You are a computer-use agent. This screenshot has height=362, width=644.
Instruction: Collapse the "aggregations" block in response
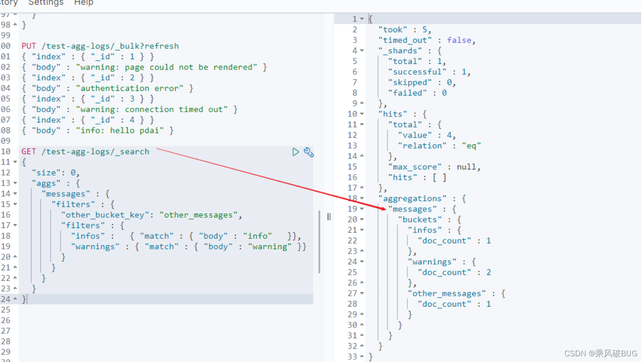(362, 198)
